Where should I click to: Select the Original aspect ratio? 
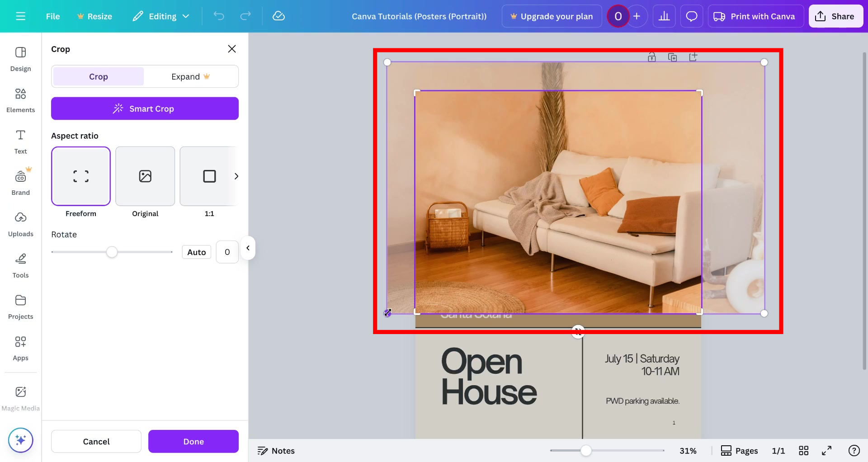coord(145,176)
